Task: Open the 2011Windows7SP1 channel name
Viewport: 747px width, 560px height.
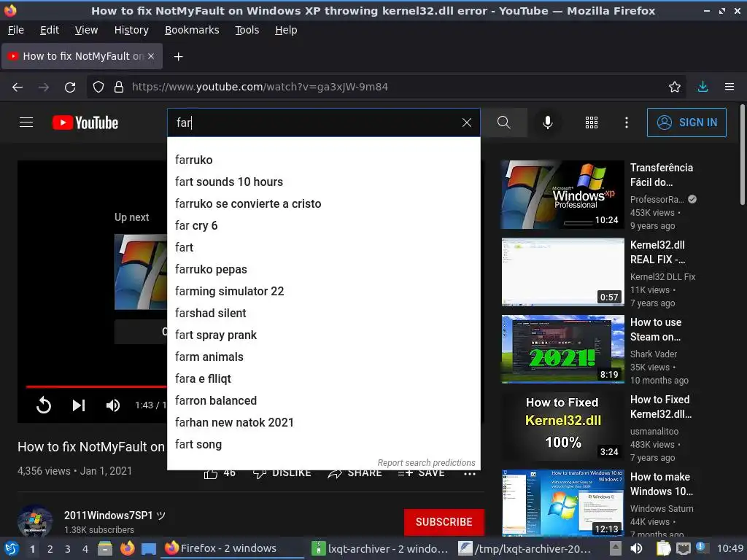Action: (115, 516)
